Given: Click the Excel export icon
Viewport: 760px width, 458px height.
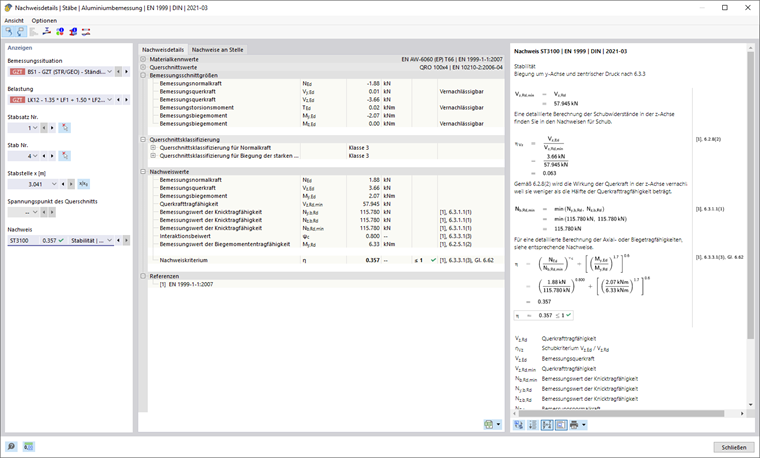Looking at the screenshot, I should tap(489, 425).
